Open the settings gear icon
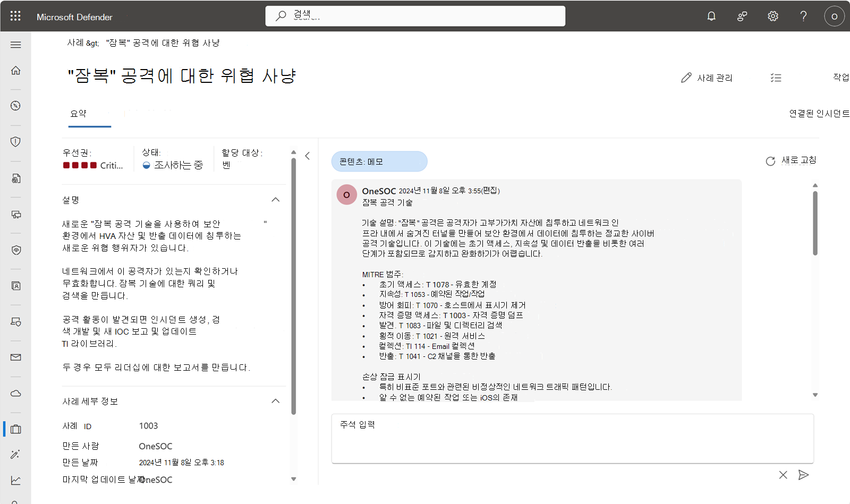The width and height of the screenshot is (850, 504). [773, 16]
